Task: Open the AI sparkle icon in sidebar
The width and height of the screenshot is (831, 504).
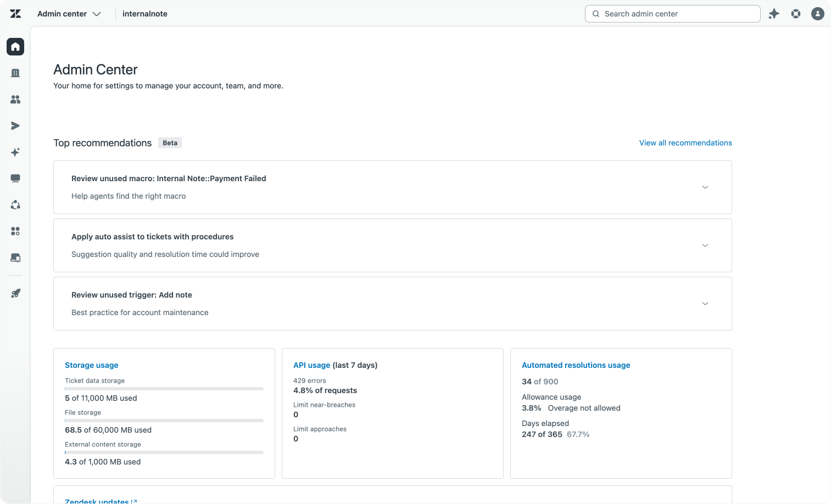Action: [x=15, y=152]
